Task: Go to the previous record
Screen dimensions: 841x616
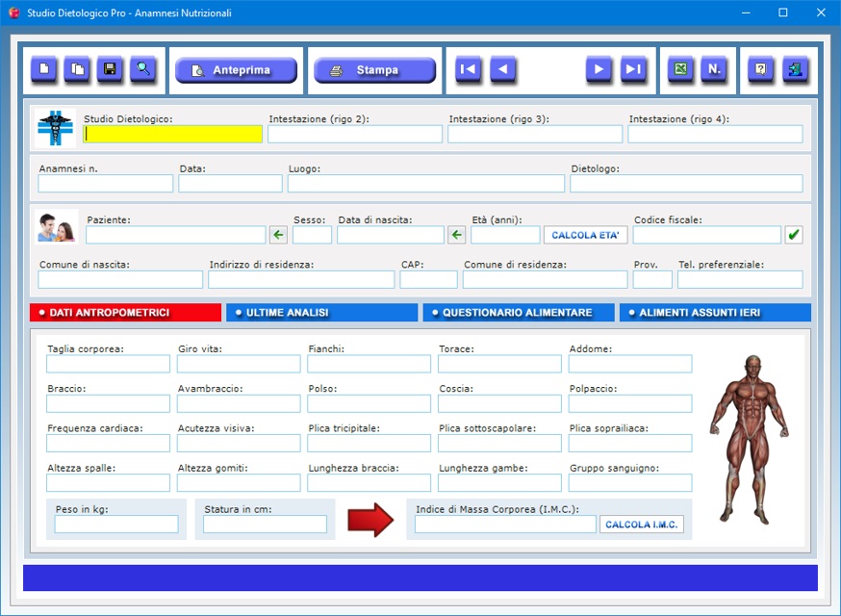Action: tap(502, 69)
